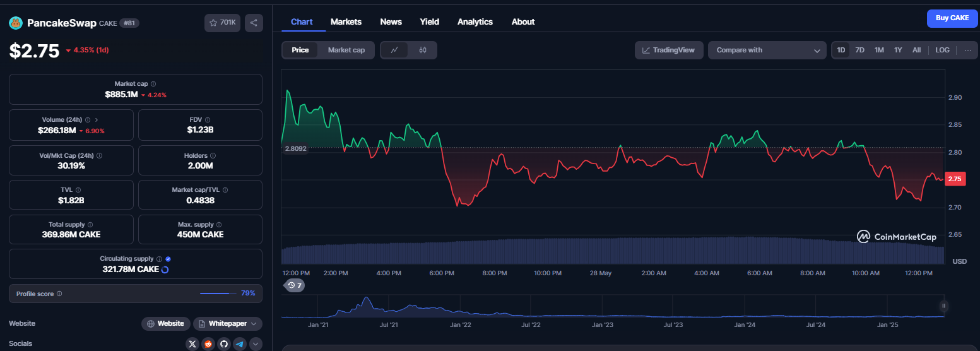
Task: Select the 7D time range
Action: [x=859, y=50]
